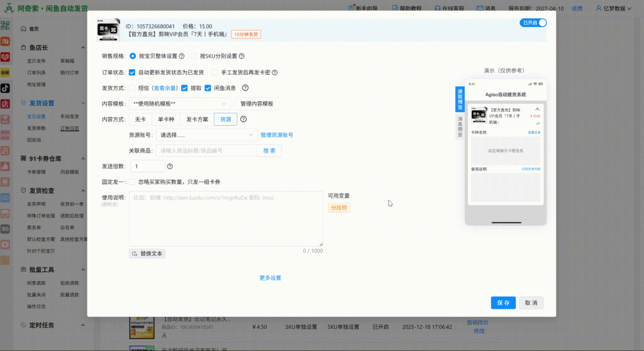Viewport: 644px width, 351px height.
Task: Click the 消息 envelope icon in header
Action: coord(480,8)
